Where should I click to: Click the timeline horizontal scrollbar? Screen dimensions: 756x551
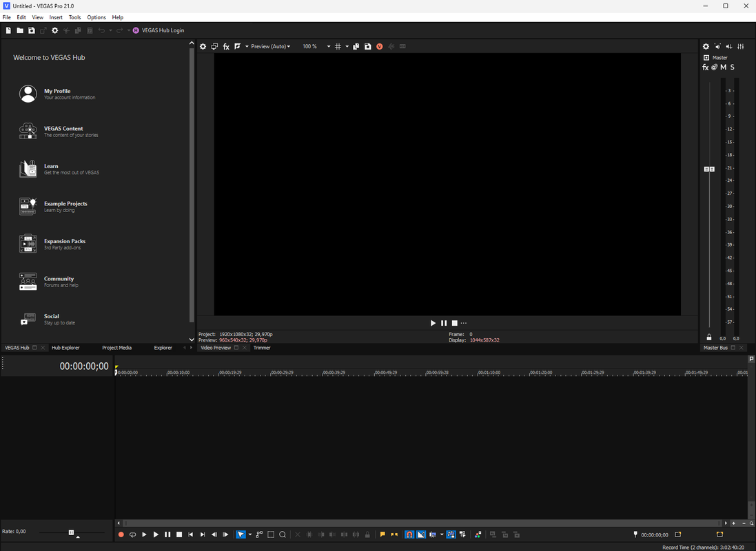[422, 523]
